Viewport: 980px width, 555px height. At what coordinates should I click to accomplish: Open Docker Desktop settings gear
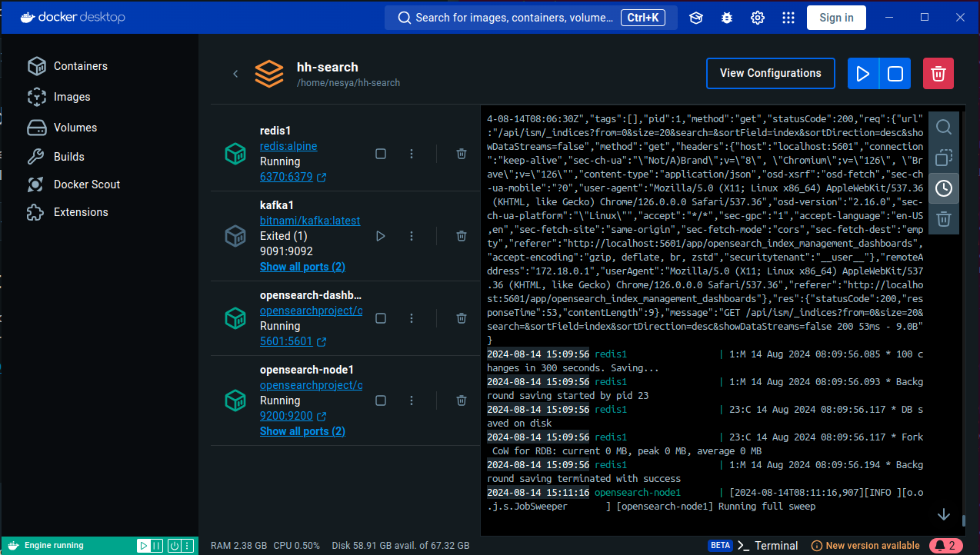coord(758,18)
